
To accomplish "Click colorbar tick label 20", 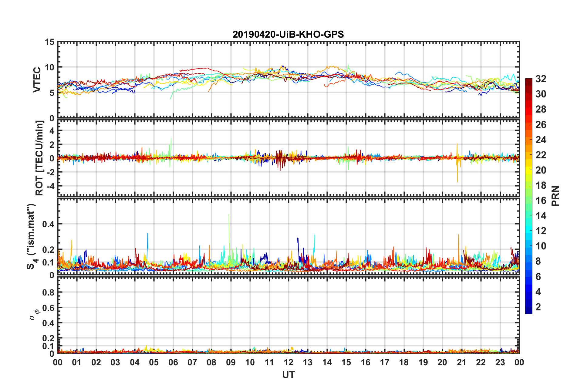I will coord(541,170).
